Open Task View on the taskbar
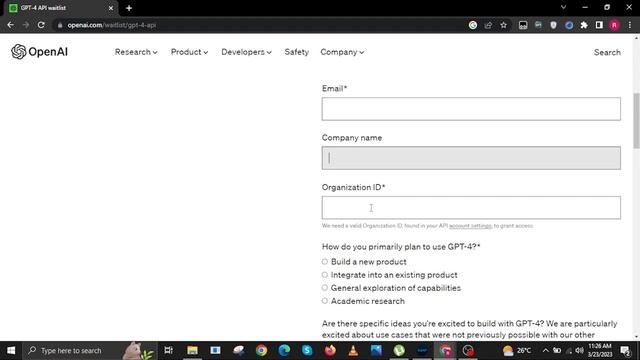 point(168,350)
